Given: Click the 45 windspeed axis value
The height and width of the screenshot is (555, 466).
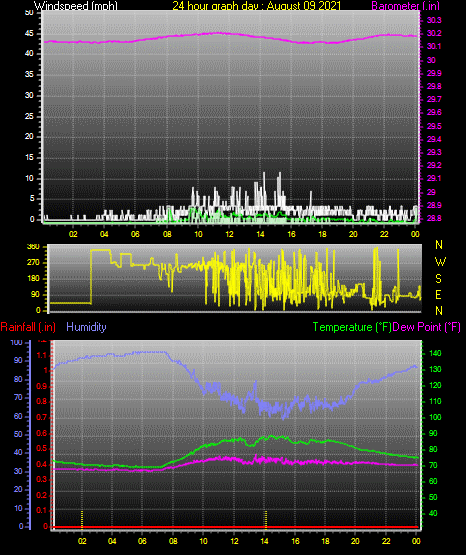Looking at the screenshot, I should point(29,33).
